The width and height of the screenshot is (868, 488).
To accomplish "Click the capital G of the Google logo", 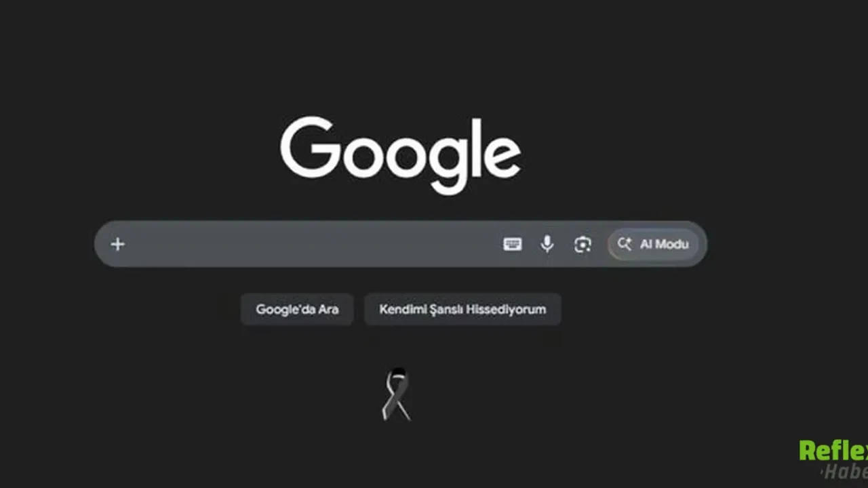I will coord(309,148).
